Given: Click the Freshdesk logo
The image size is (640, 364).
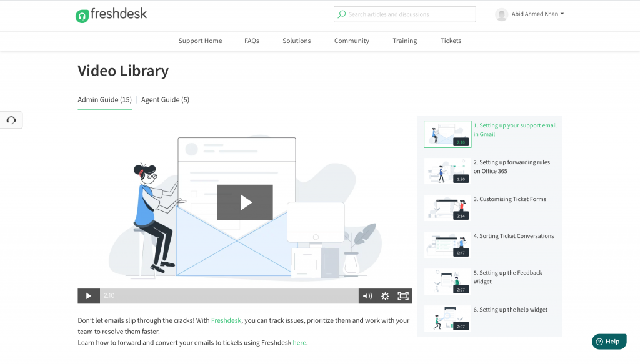Looking at the screenshot, I should coord(111,15).
